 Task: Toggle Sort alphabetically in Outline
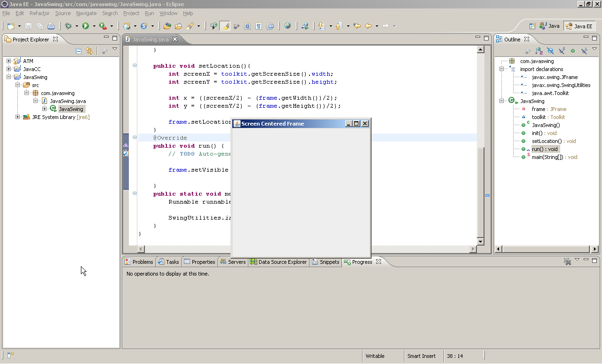click(539, 51)
